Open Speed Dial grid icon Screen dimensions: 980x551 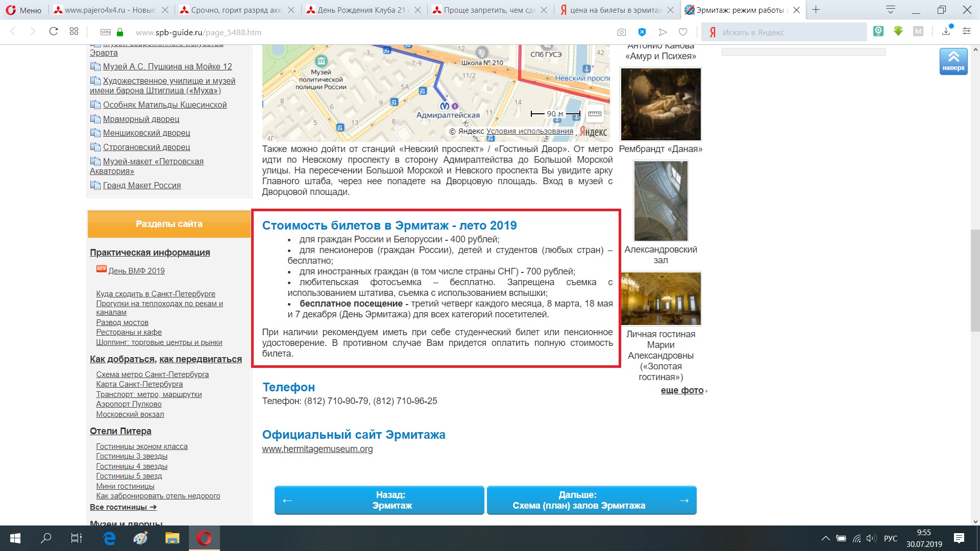[74, 32]
